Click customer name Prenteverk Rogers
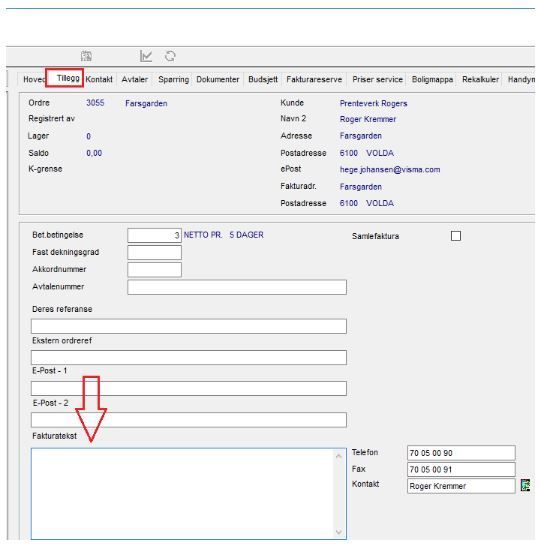The image size is (540, 545). click(x=373, y=103)
